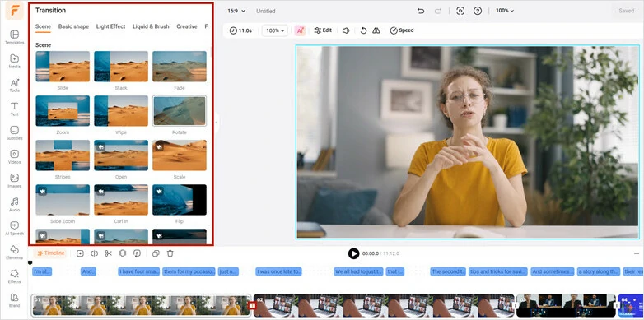The image size is (644, 320).
Task: Click the split icon beside the scissors
Action: click(94, 253)
